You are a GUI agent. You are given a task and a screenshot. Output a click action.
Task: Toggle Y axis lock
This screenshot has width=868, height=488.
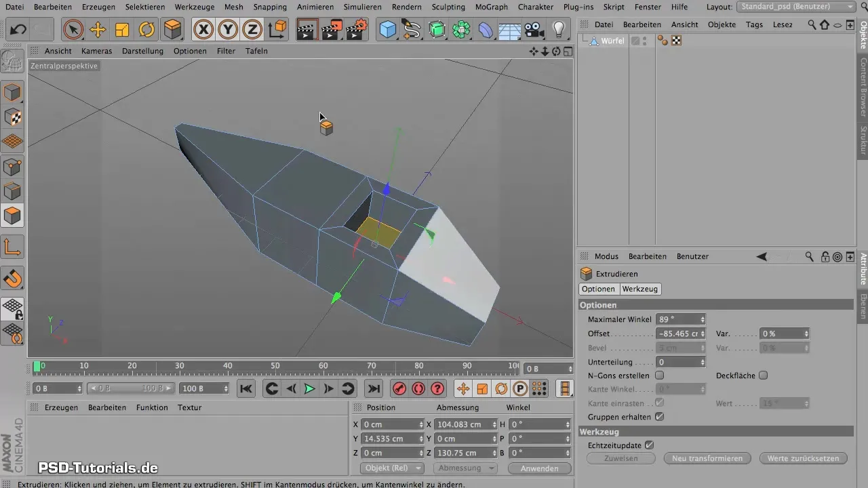228,30
